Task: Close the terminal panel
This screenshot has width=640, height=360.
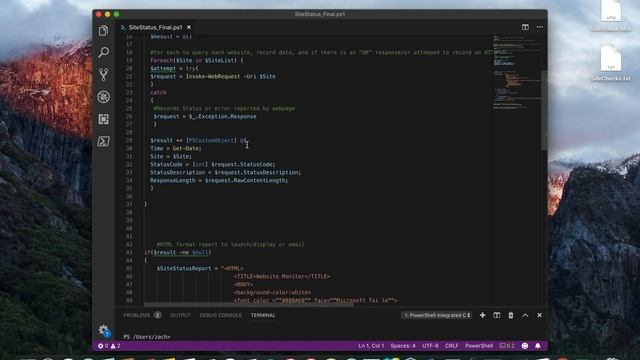Action: [539, 315]
